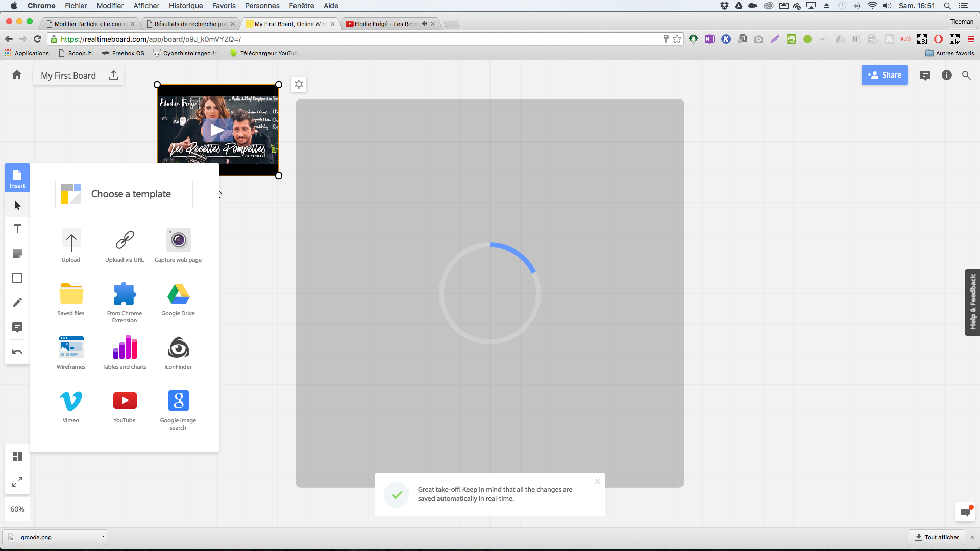Click the Share button
This screenshot has height=551, width=980.
point(885,75)
